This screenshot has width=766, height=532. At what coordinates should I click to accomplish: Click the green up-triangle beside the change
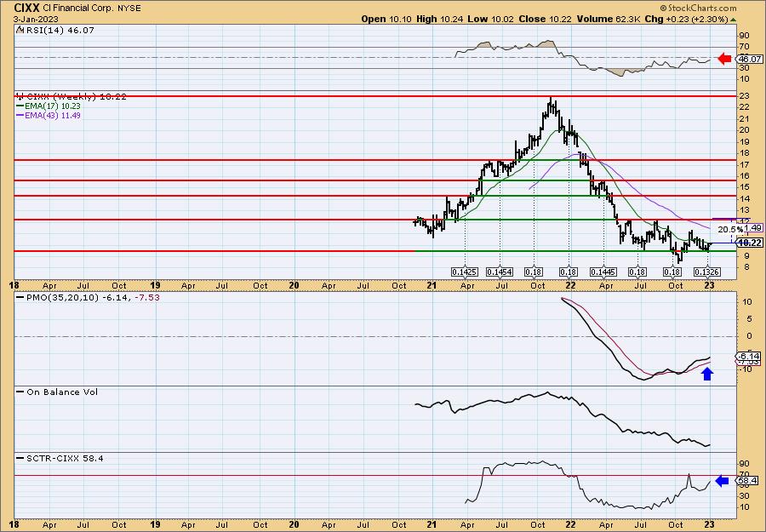click(733, 19)
